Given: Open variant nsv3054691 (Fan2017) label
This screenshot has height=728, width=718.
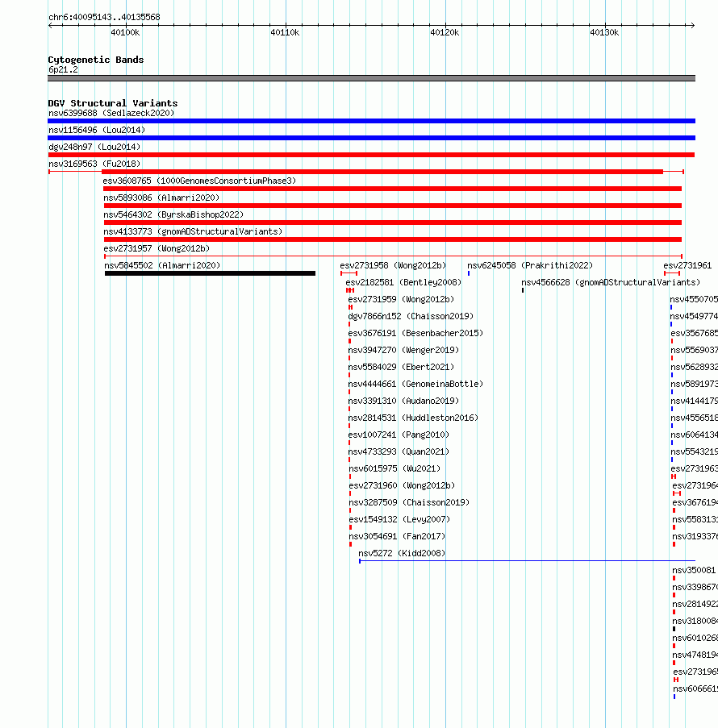Looking at the screenshot, I should [x=397, y=537].
